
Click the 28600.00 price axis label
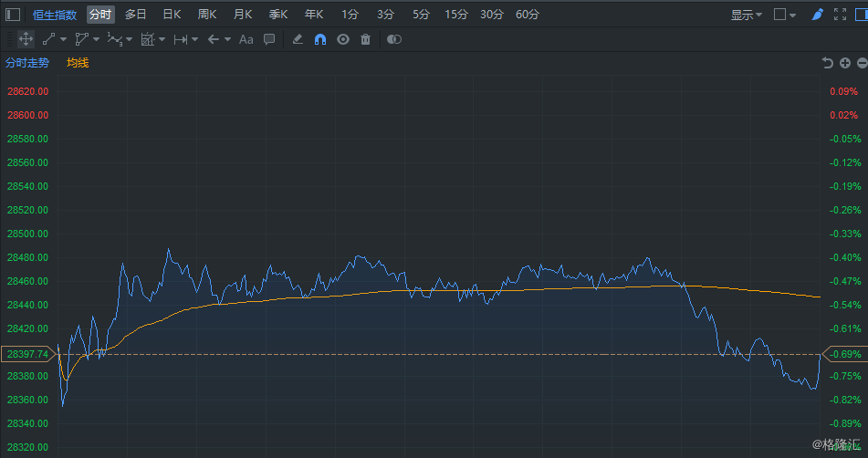coord(27,115)
